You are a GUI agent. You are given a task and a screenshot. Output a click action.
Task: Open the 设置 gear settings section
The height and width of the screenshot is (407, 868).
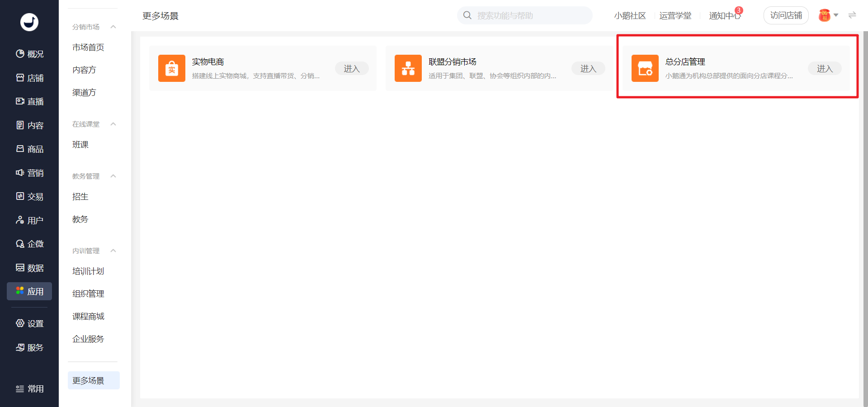[x=29, y=323]
